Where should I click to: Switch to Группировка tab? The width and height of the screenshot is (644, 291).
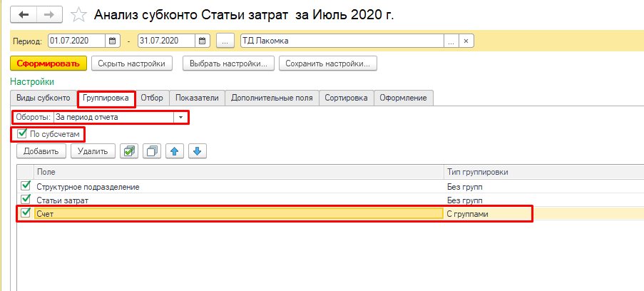coord(106,98)
